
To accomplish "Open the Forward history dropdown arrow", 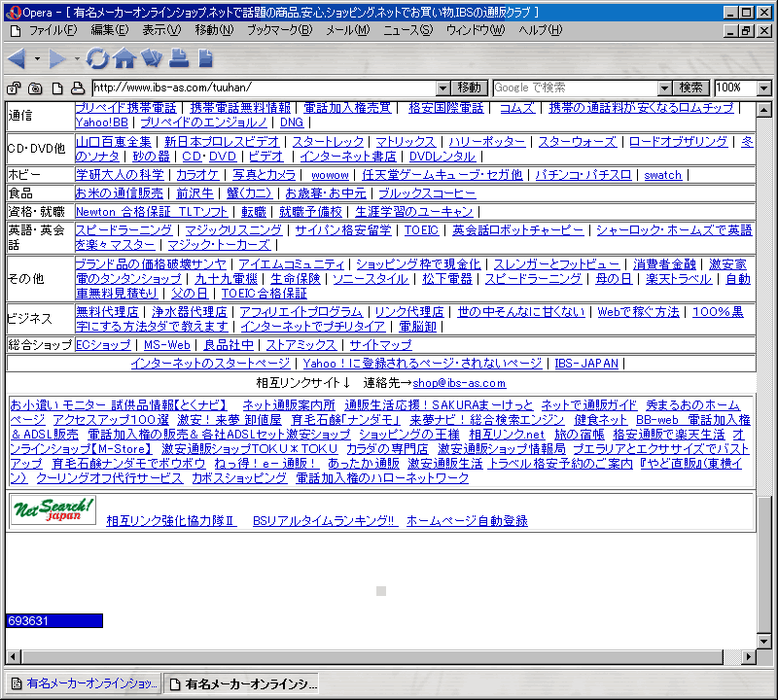I will [77, 58].
